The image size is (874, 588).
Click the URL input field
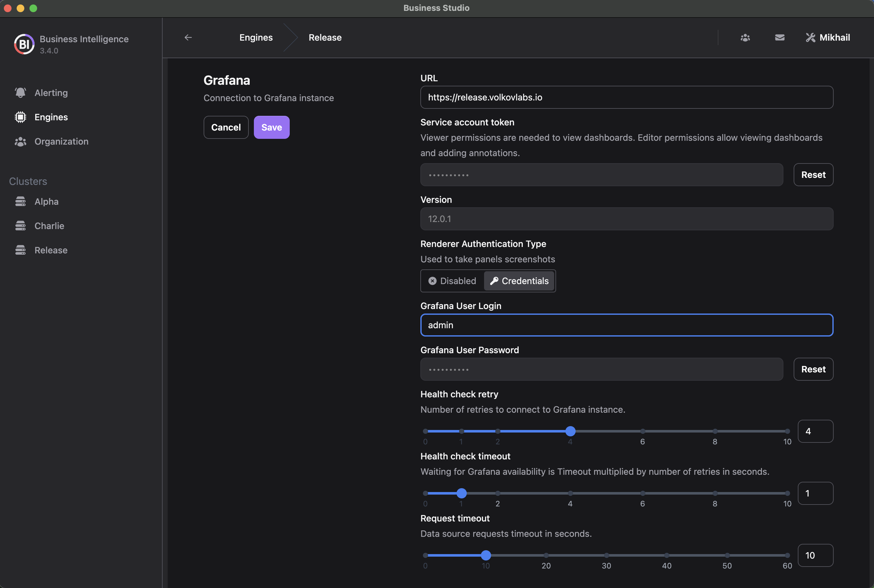coord(627,98)
